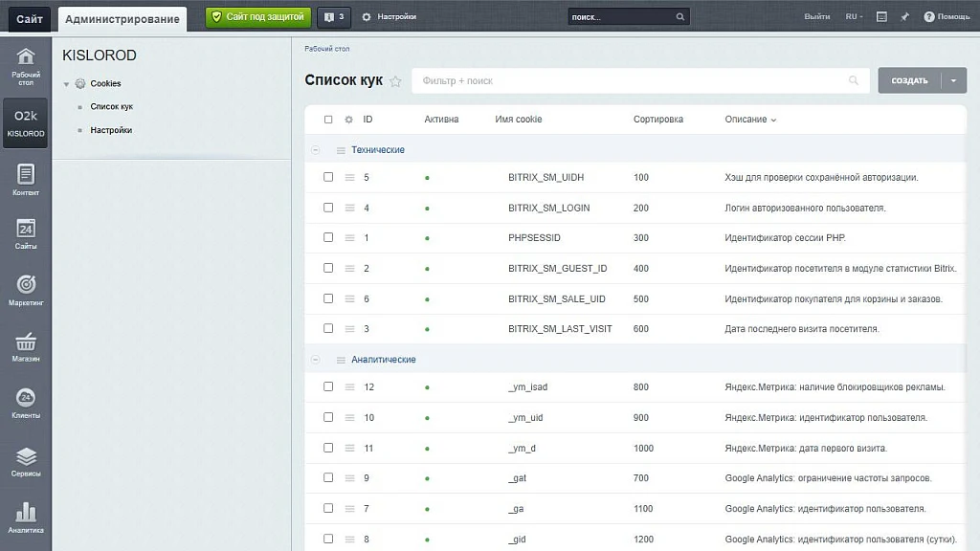Check the PHPSESSID row checkbox
The height and width of the screenshot is (551, 980).
(328, 237)
